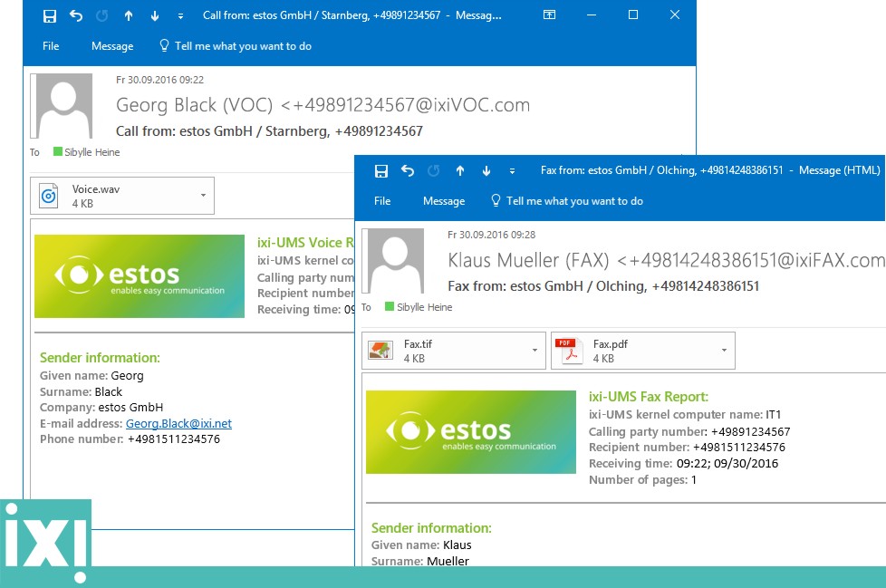This screenshot has height=588, width=886.
Task: Click Sibylle Heine recipient in Call message
Action: pos(91,152)
